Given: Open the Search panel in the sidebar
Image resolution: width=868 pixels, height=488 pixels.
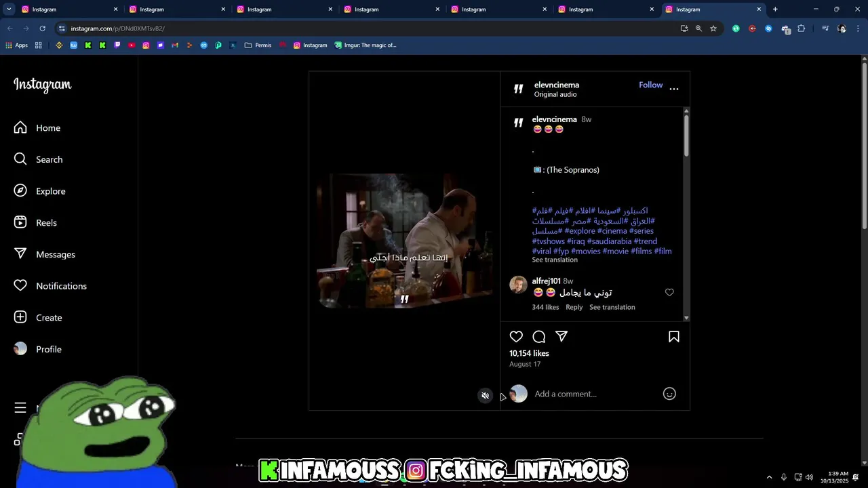Looking at the screenshot, I should tap(38, 159).
